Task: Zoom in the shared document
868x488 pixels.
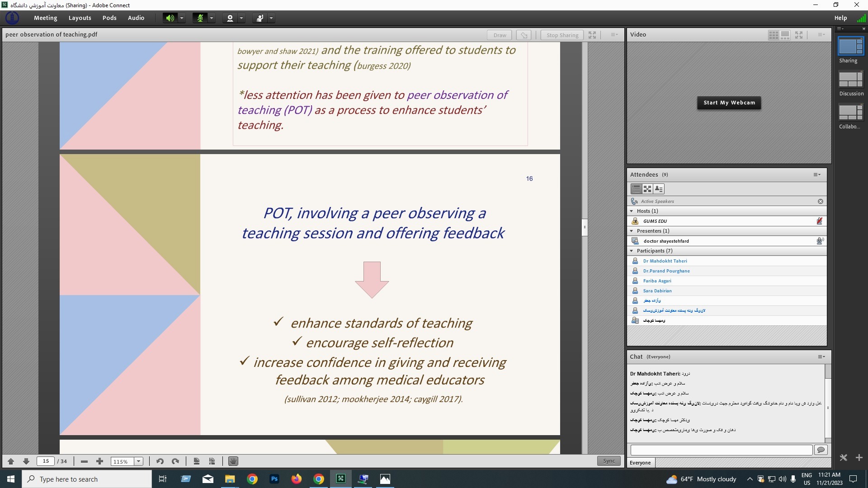Action: coord(100,461)
